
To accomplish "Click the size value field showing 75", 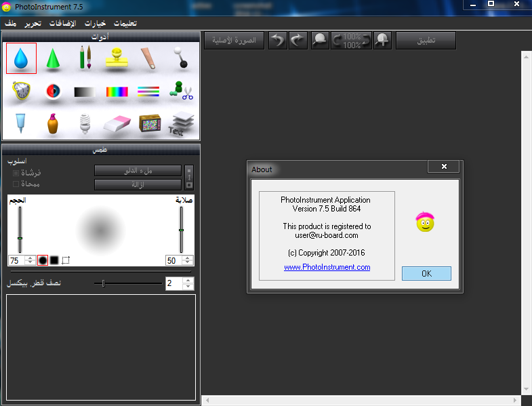I will click(17, 260).
